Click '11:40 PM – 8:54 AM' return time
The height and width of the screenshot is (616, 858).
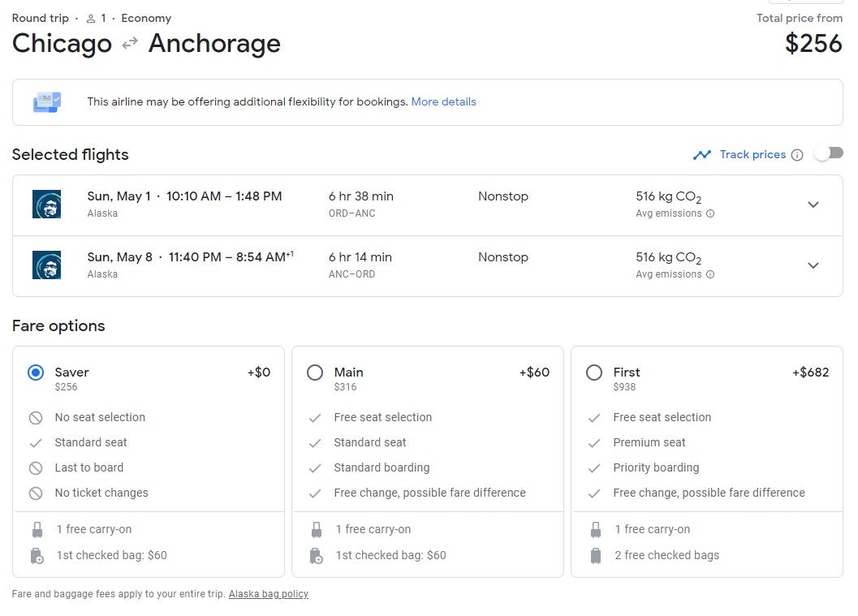pos(231,257)
